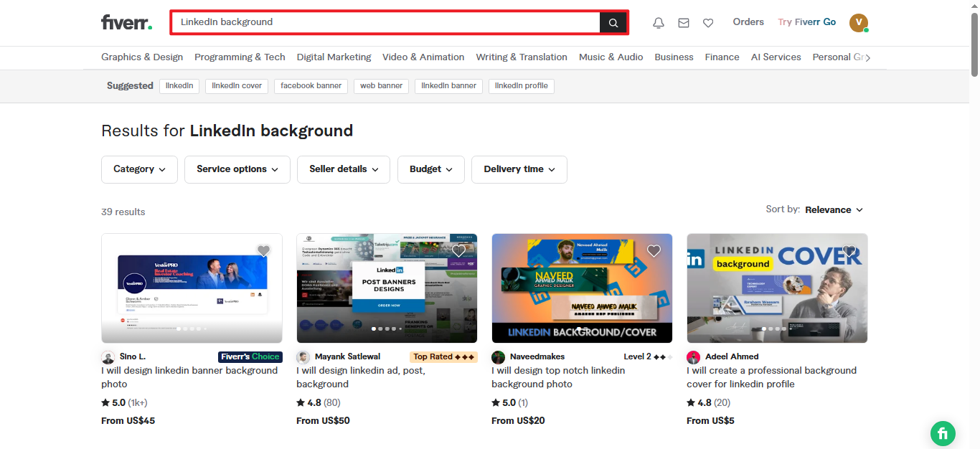Image resolution: width=980 pixels, height=449 pixels.
Task: Expand the Seller details filter
Action: 344,169
